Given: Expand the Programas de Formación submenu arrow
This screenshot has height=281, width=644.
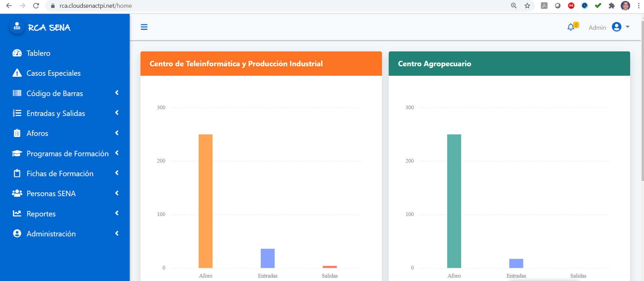Looking at the screenshot, I should pos(117,153).
